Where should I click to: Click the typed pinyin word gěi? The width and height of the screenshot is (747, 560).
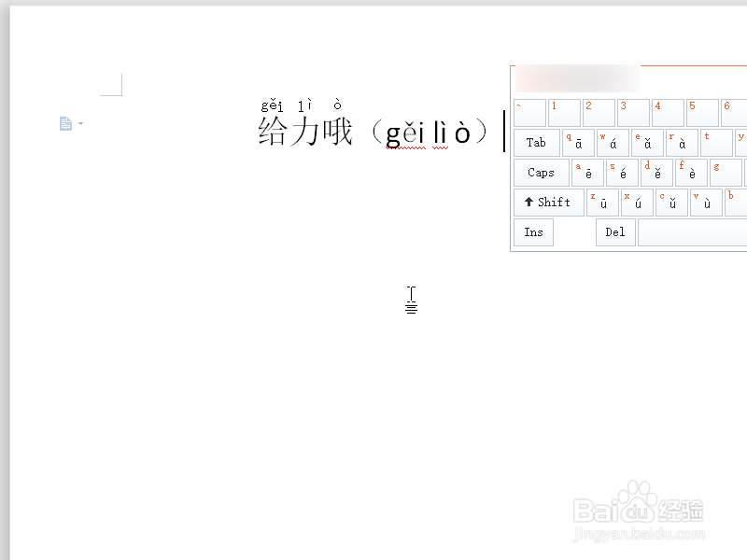tap(405, 134)
